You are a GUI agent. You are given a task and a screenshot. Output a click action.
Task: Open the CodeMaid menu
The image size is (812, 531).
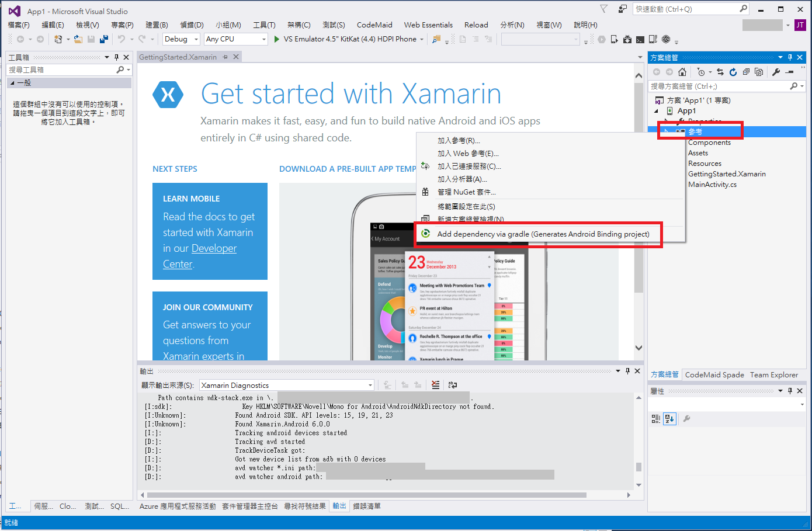pyautogui.click(x=374, y=25)
